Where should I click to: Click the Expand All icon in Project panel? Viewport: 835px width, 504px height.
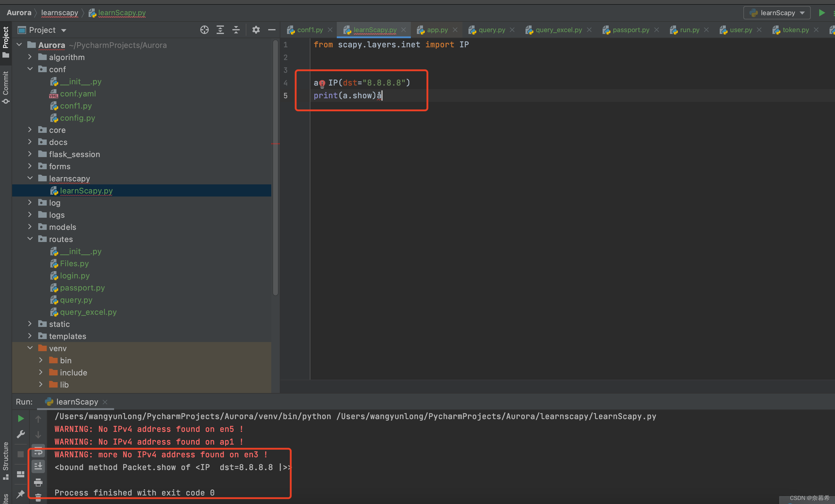pyautogui.click(x=220, y=30)
